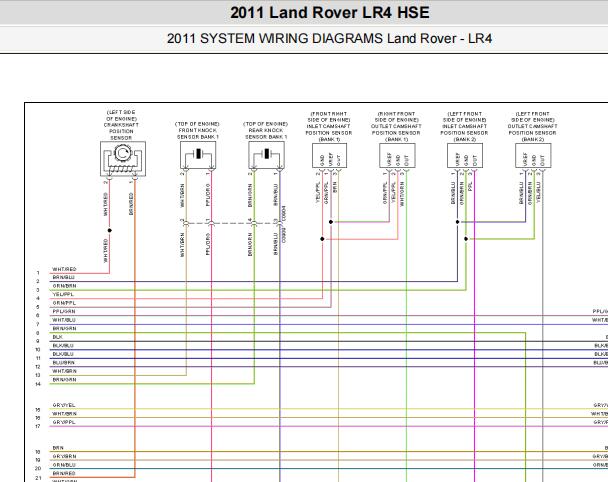Screen dimensions: 608x482
Task: Click the 'VREF' pin of bank 1 outlet sensor
Action: [x=389, y=159]
